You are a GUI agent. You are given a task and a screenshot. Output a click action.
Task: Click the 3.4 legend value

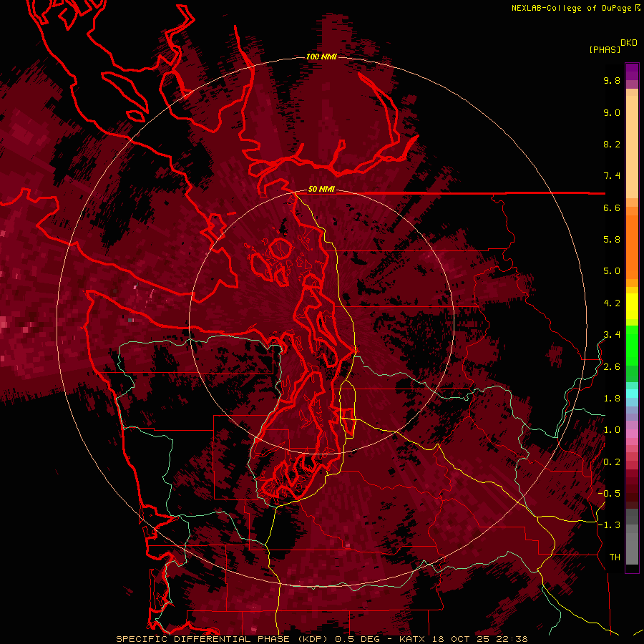pos(612,335)
